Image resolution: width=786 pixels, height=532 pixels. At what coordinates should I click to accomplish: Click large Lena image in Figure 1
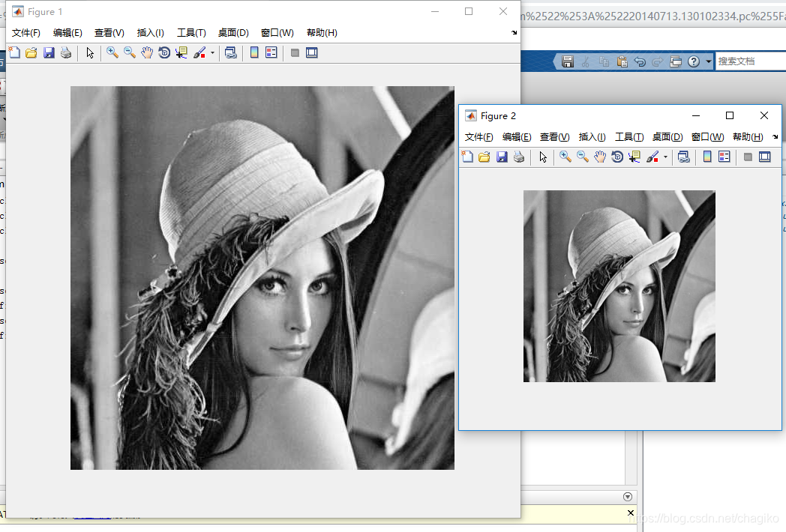point(262,277)
